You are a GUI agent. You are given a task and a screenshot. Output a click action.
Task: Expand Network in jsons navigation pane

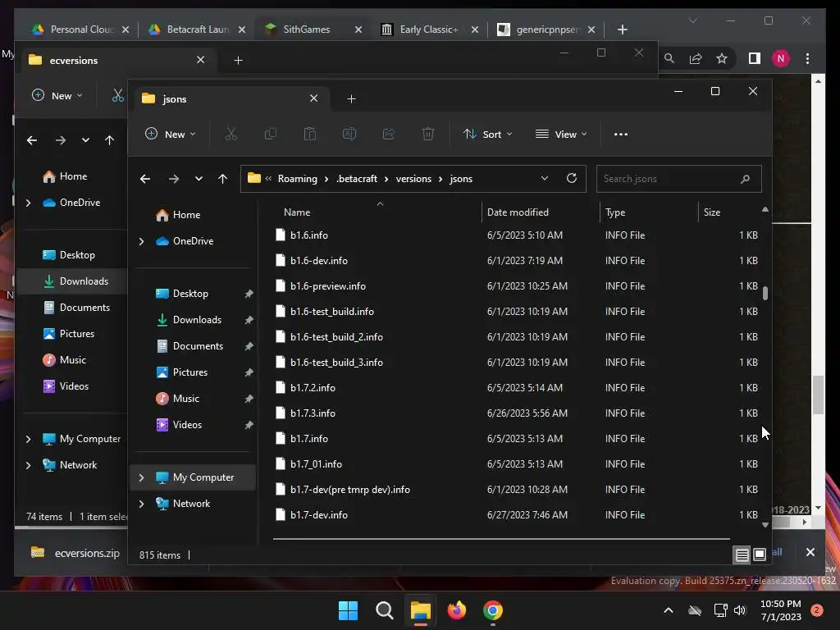141,504
